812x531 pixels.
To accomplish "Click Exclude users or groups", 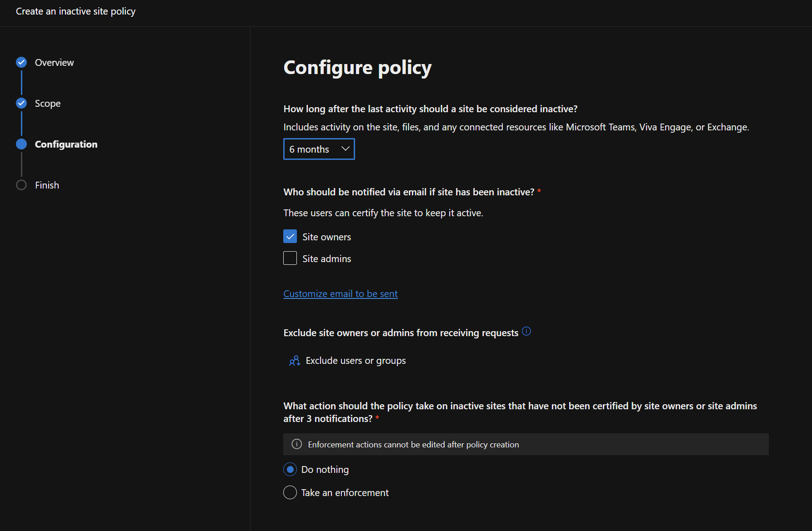I will [x=347, y=361].
